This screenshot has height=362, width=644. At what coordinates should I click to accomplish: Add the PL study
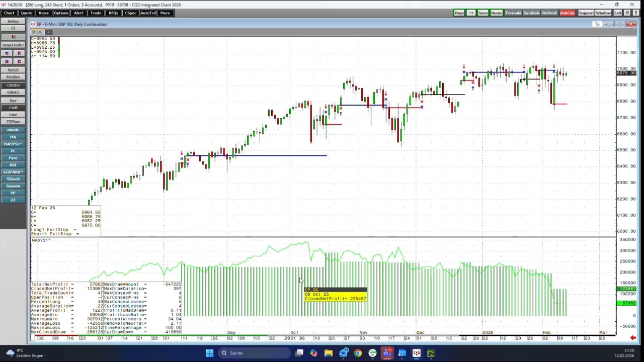[13, 151]
